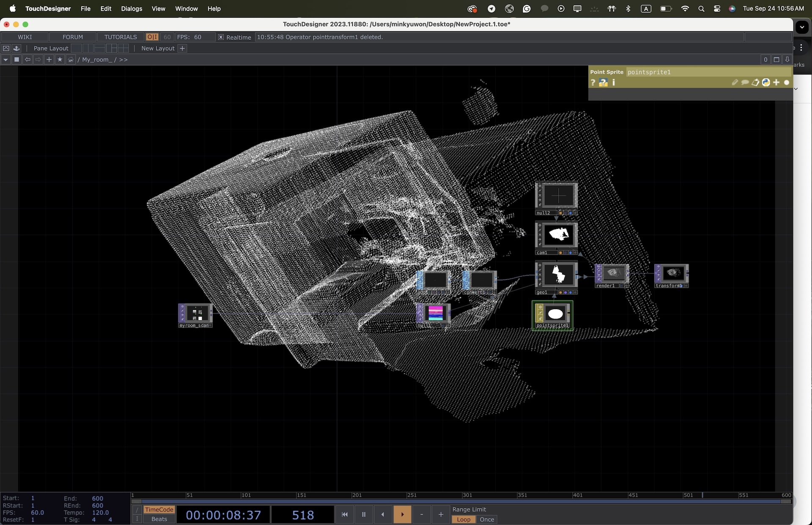The width and height of the screenshot is (812, 525).
Task: Open the pane type dropdown arrow
Action: click(x=5, y=60)
